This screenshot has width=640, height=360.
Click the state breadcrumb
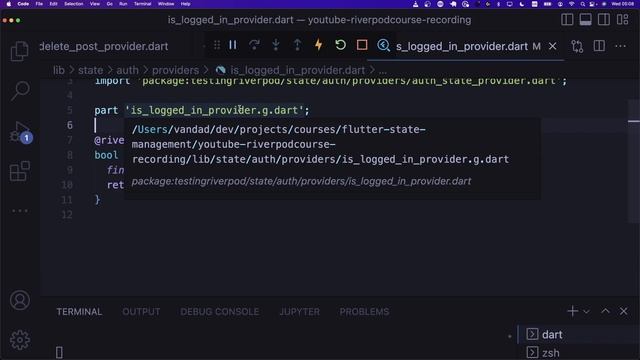[x=91, y=70]
